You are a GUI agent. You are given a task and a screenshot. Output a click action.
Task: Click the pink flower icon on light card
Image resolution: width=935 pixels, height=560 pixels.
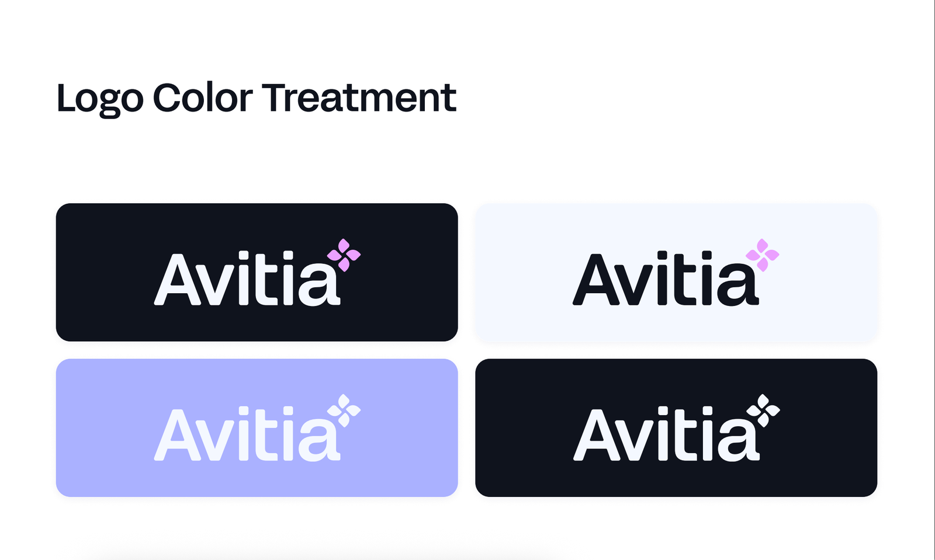point(762,255)
